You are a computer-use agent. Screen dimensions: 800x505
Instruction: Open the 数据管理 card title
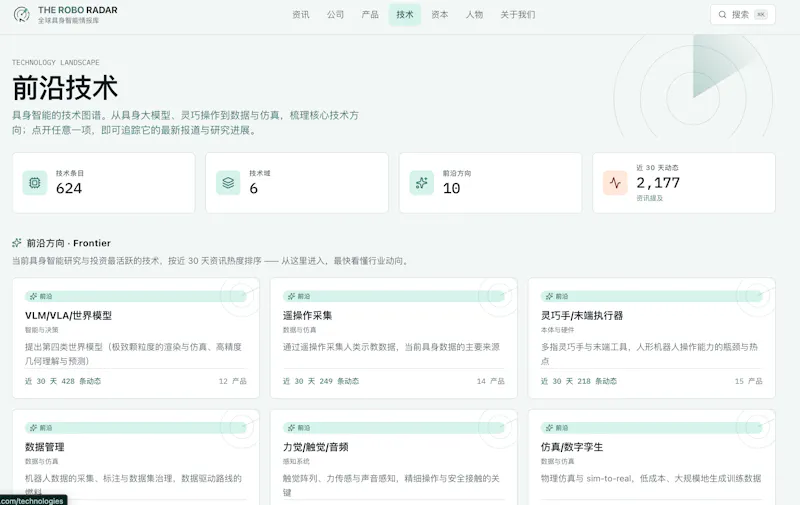(45, 447)
